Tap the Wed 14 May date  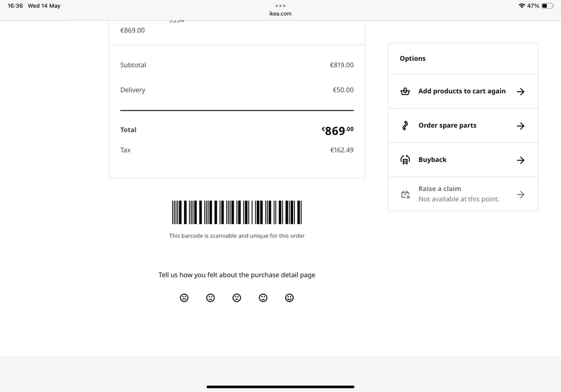click(x=44, y=6)
